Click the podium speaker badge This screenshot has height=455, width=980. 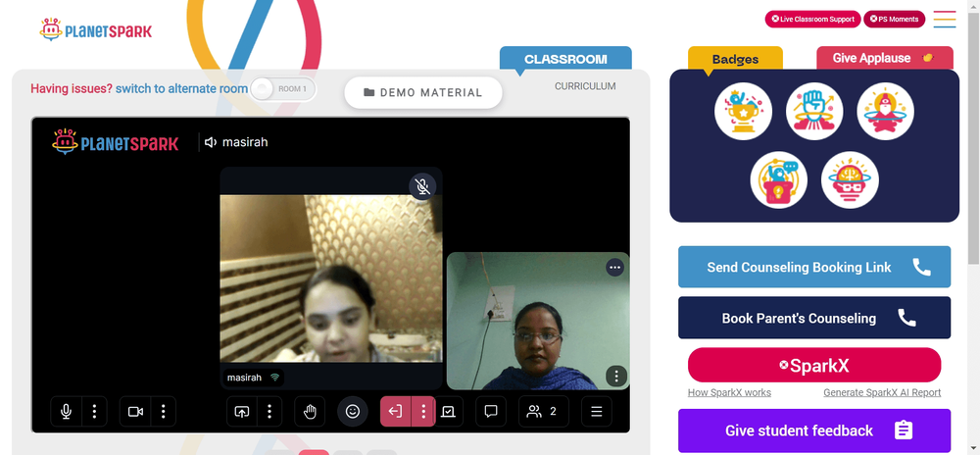click(x=779, y=180)
